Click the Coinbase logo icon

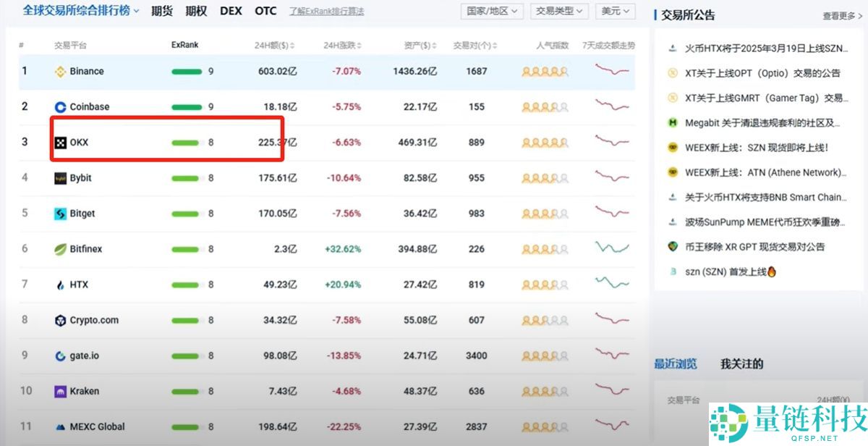[x=61, y=106]
